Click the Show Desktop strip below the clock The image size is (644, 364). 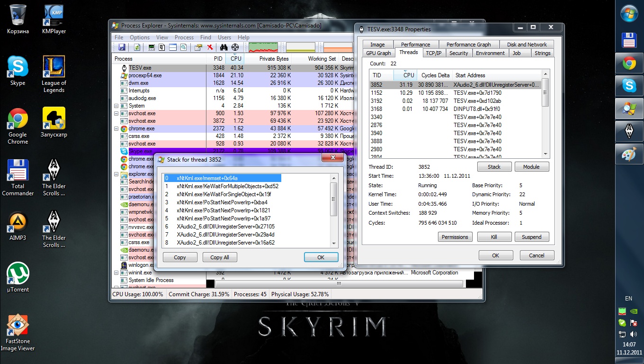point(629,361)
